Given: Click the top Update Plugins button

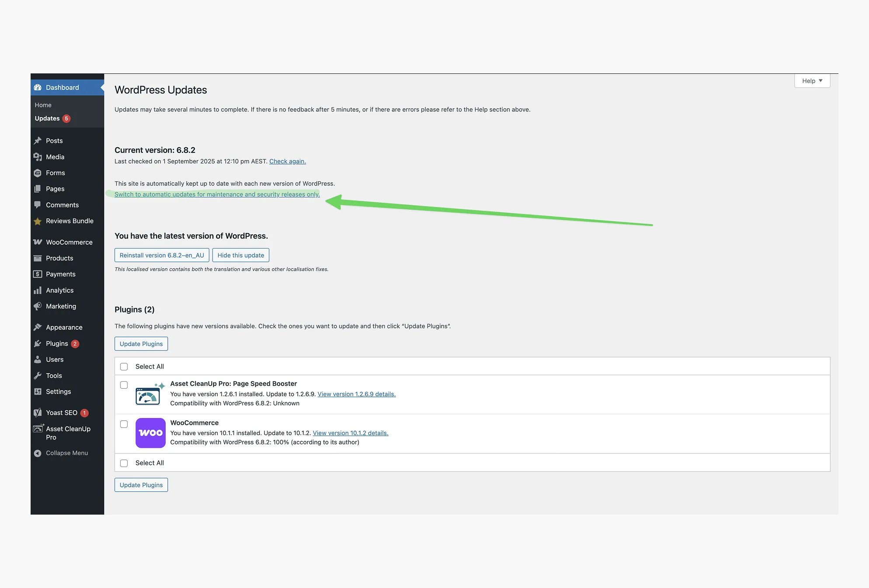Looking at the screenshot, I should (x=141, y=344).
